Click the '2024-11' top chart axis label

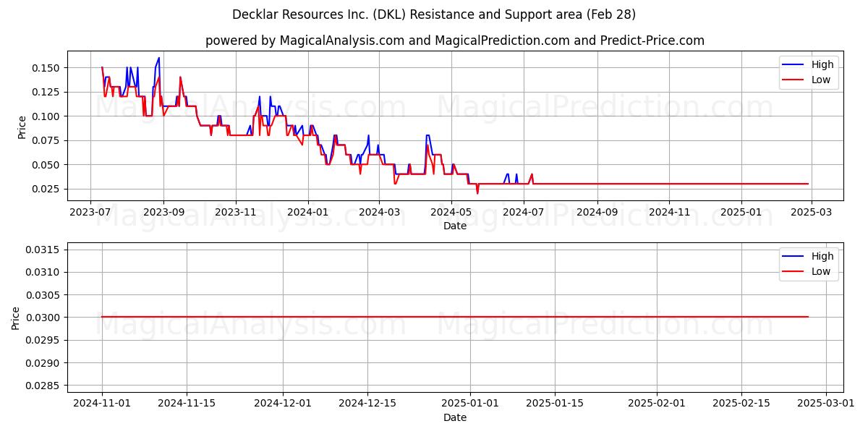pyautogui.click(x=669, y=213)
